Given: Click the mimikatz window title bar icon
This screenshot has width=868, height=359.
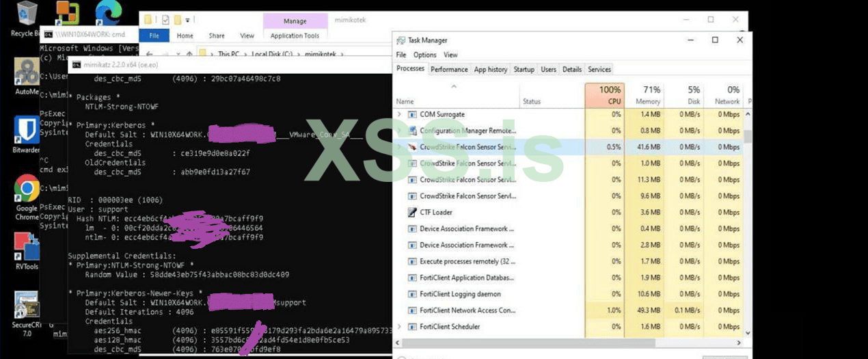Looking at the screenshot, I should (75, 64).
